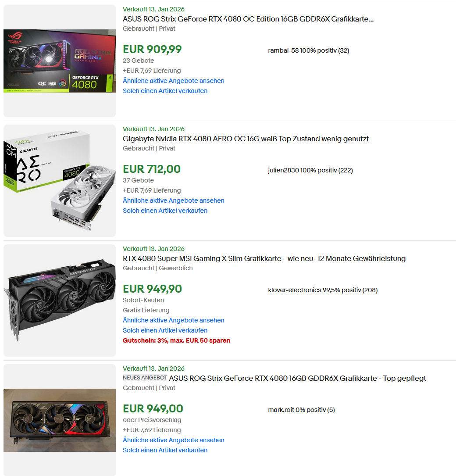This screenshot has height=476, width=456.
Task: Open the ASUS ROG Strix RTX 4080 OC Edition title
Action: (248, 19)
